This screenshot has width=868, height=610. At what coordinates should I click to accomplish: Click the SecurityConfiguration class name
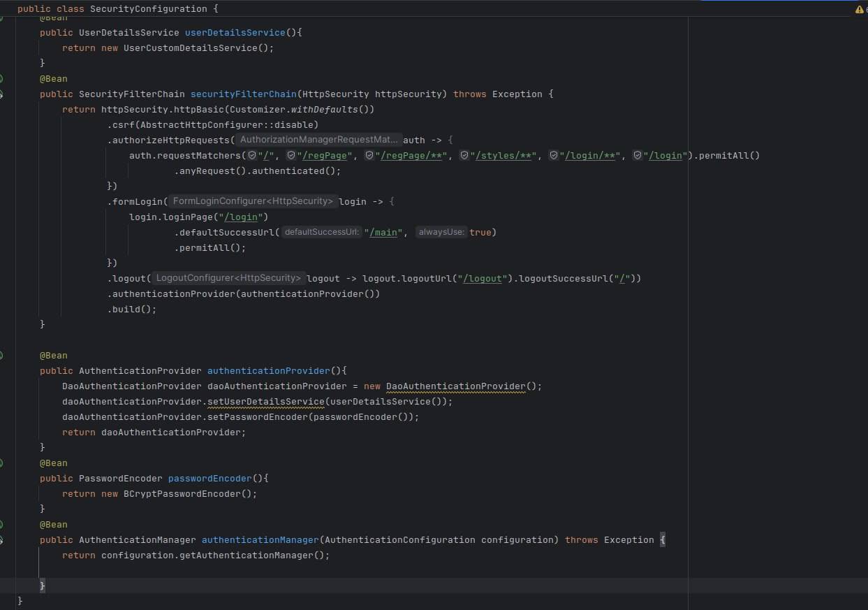pyautogui.click(x=149, y=9)
